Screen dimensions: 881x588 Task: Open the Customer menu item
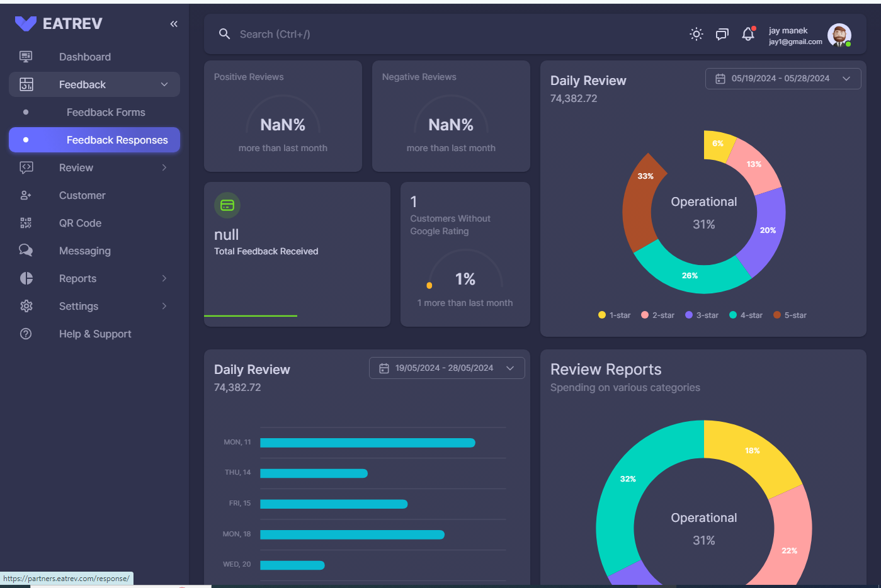pos(94,195)
